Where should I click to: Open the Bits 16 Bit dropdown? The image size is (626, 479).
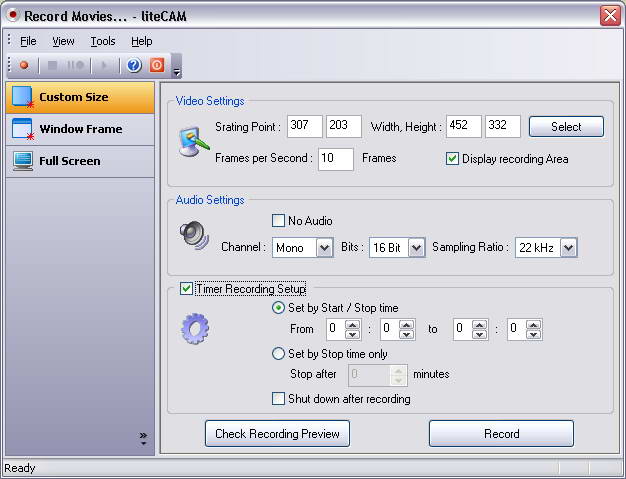(416, 248)
